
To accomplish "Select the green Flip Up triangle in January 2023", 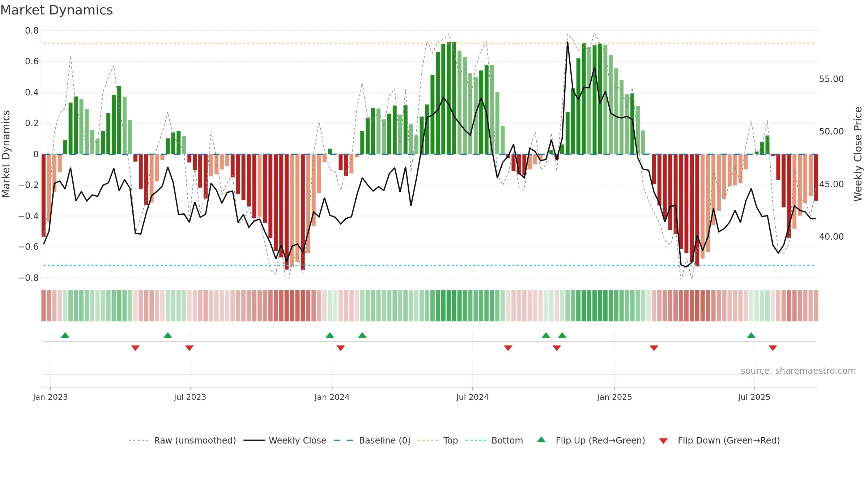I will pyautogui.click(x=65, y=335).
